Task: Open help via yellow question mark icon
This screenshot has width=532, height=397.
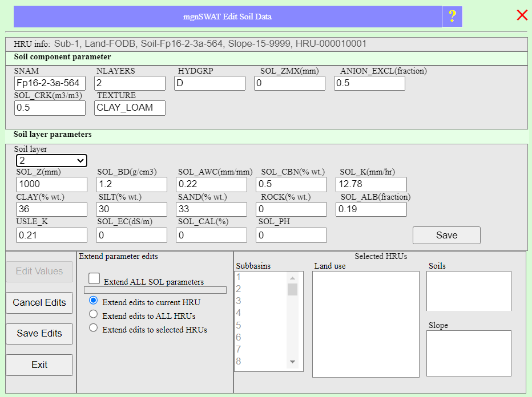Action: tap(452, 17)
